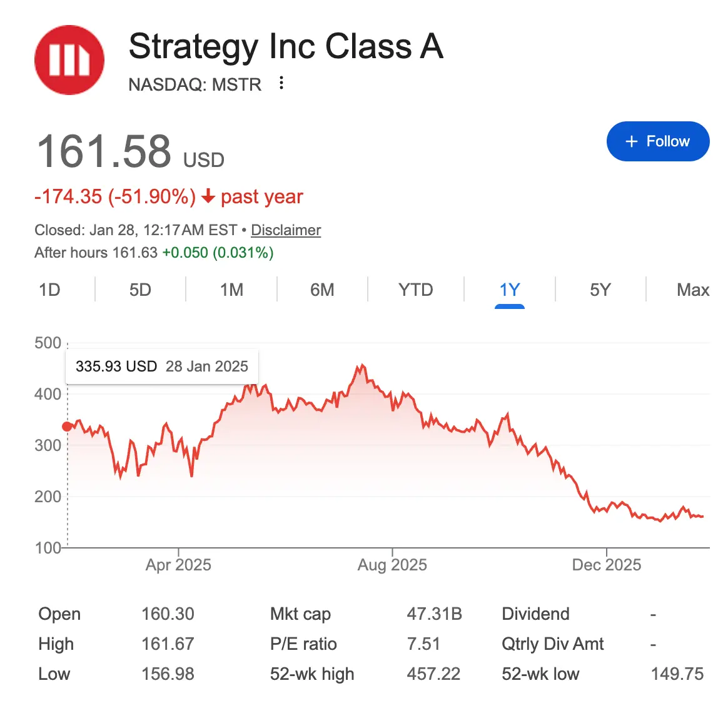This screenshot has width=728, height=708.
Task: Follow the MSTR stock
Action: point(657,141)
